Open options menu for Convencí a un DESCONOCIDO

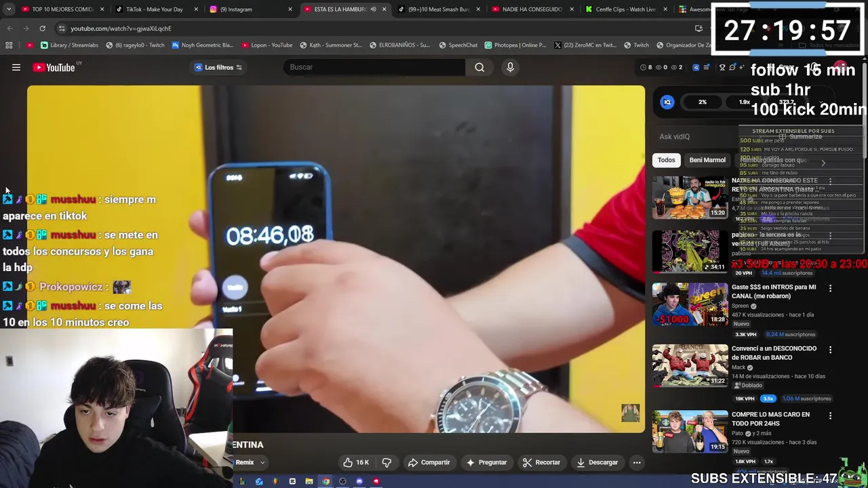pyautogui.click(x=830, y=350)
